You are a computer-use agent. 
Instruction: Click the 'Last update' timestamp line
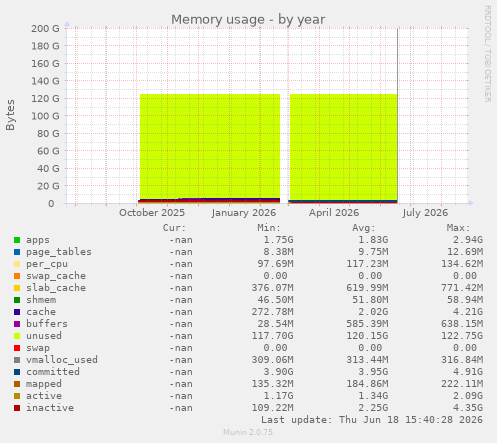(372, 420)
